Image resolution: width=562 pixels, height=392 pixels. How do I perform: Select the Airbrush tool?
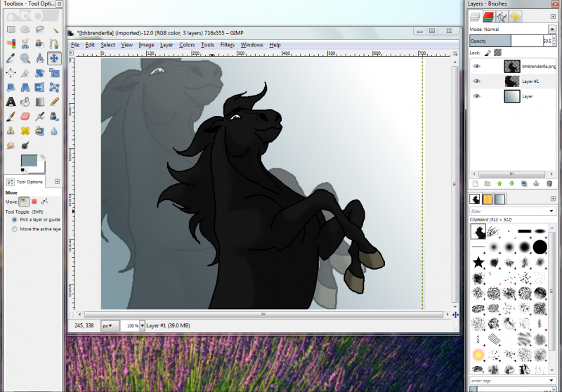pyautogui.click(x=40, y=117)
